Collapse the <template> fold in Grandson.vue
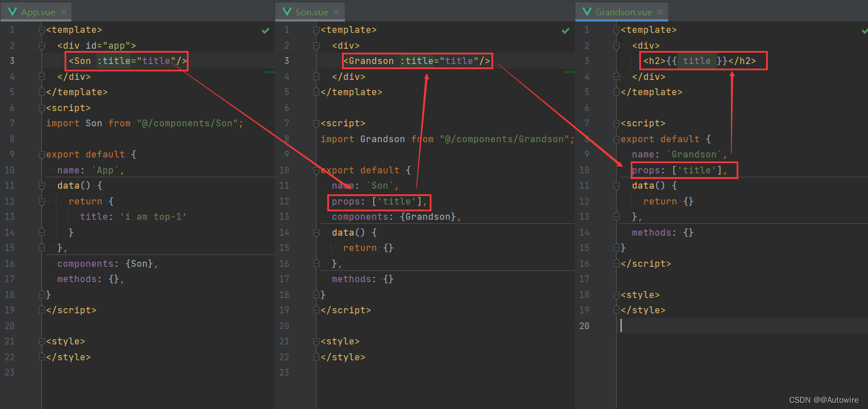 coord(617,30)
